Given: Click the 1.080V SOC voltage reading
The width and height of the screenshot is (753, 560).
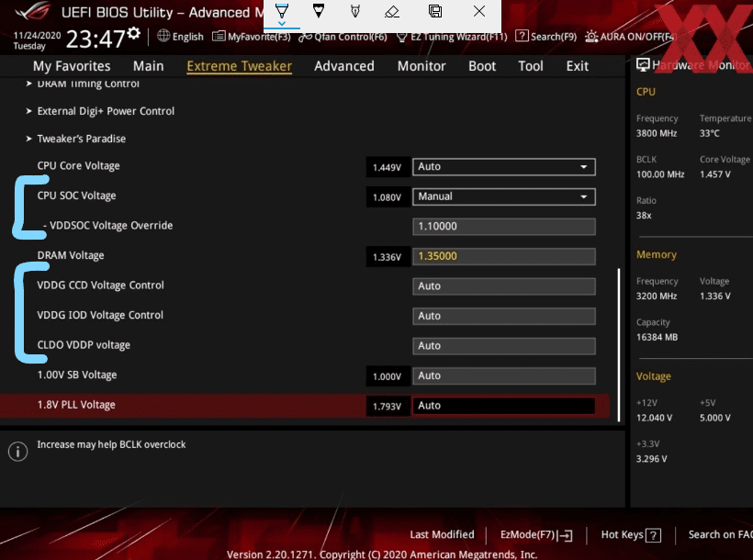Looking at the screenshot, I should click(388, 196).
